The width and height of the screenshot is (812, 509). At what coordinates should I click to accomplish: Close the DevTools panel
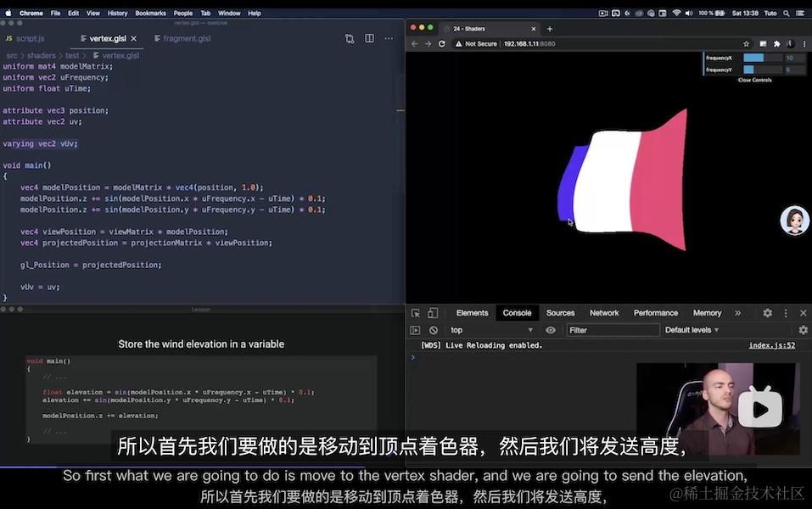(x=804, y=313)
